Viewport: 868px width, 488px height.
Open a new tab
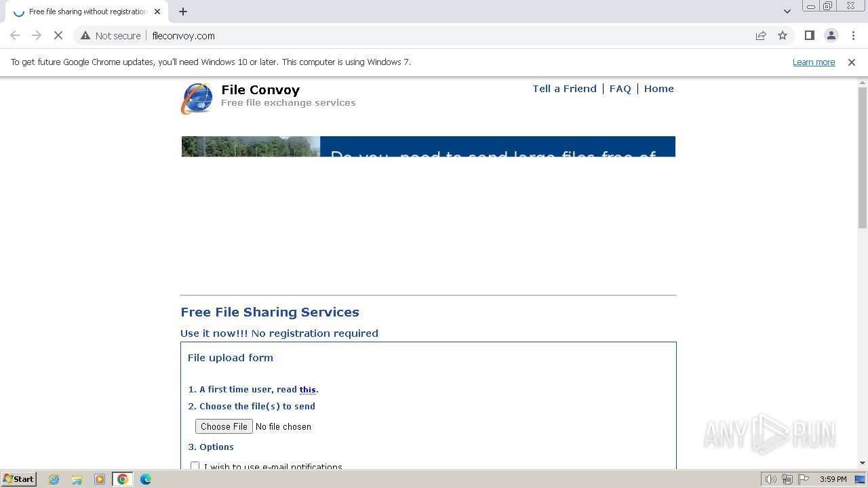click(x=183, y=12)
